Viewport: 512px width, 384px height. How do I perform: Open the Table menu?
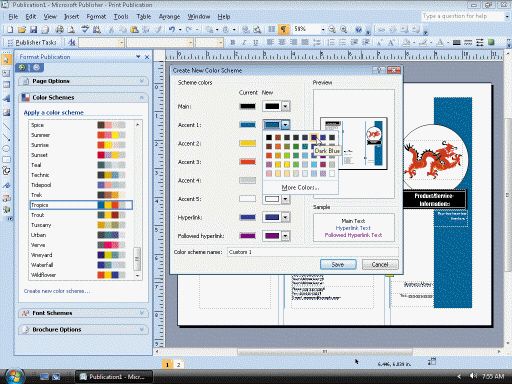coord(144,17)
